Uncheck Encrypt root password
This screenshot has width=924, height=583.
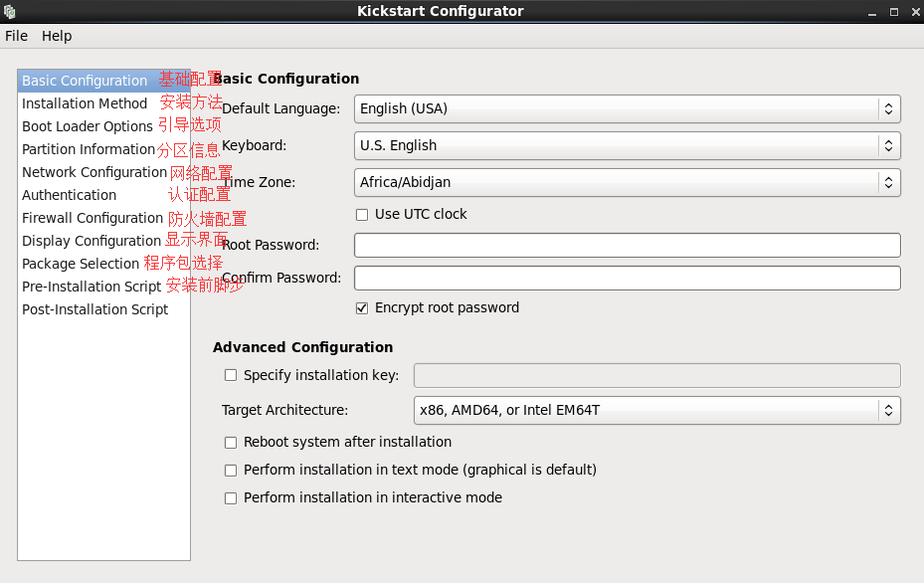point(362,308)
